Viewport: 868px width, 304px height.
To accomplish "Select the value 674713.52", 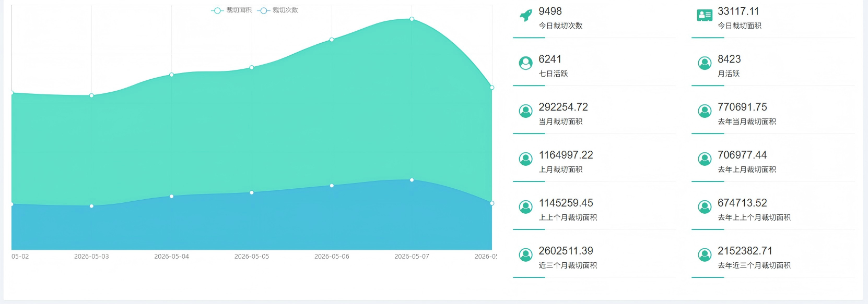I will point(742,203).
